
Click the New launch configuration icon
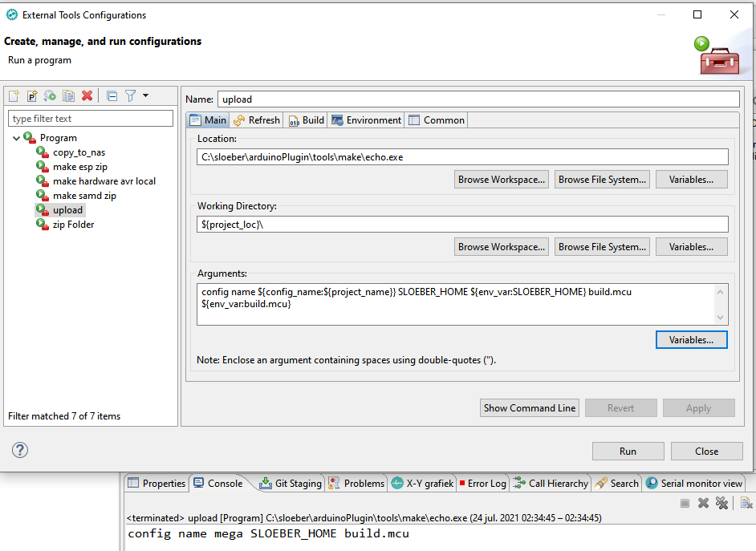(14, 95)
